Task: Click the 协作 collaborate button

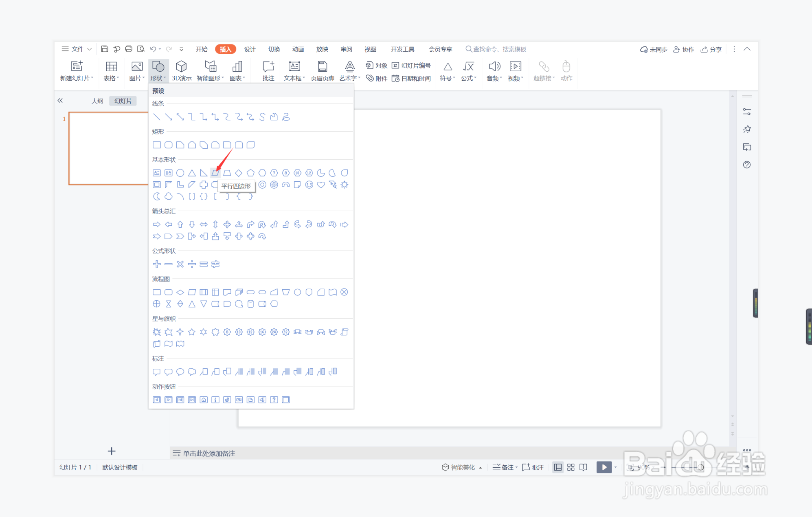Action: (x=684, y=49)
